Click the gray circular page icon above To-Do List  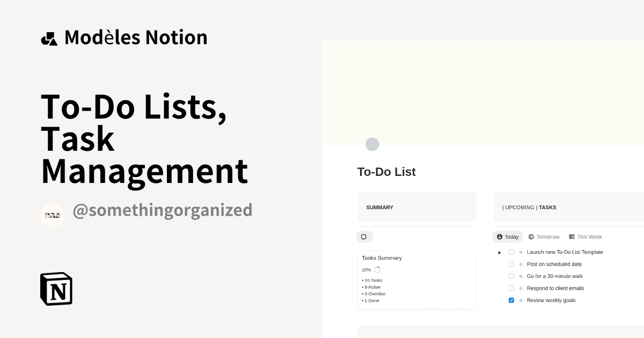[x=372, y=144]
